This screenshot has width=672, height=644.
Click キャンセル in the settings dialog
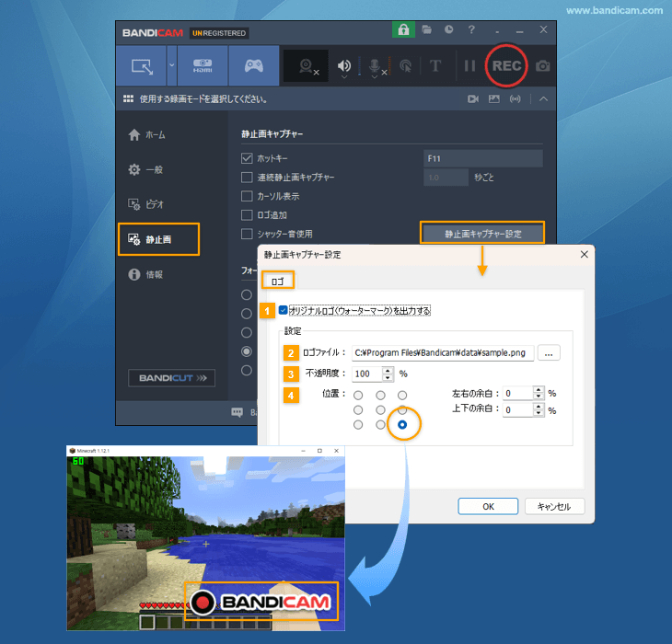[554, 507]
